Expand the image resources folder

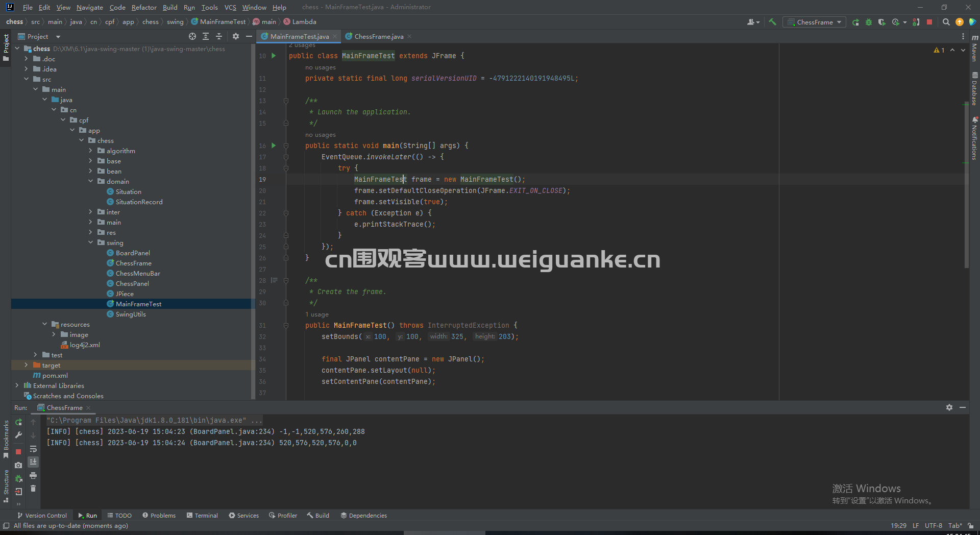pos(54,334)
